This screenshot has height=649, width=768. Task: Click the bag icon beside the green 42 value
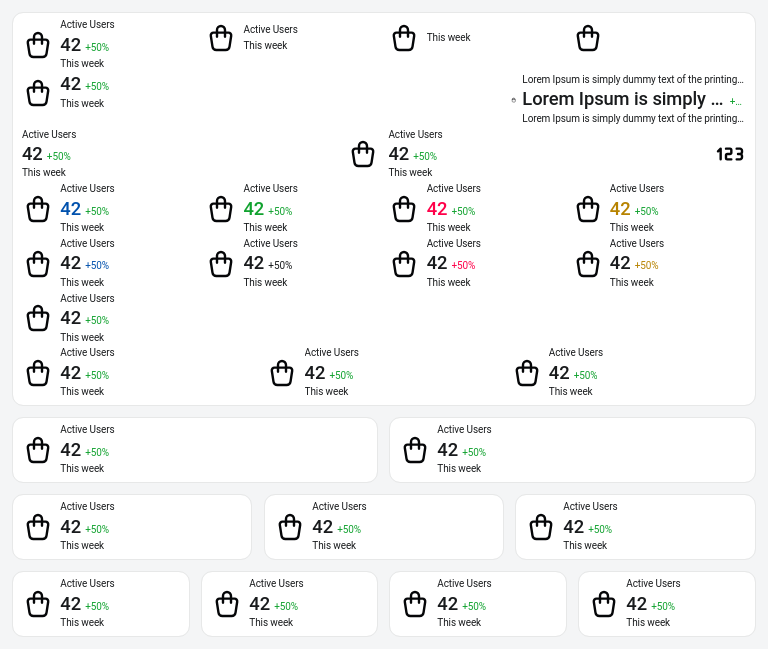point(221,209)
